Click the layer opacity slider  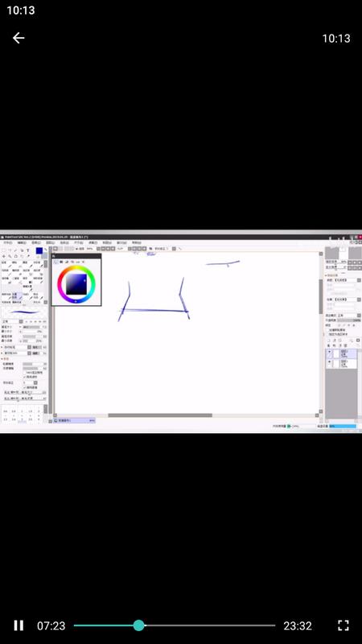[x=349, y=320]
